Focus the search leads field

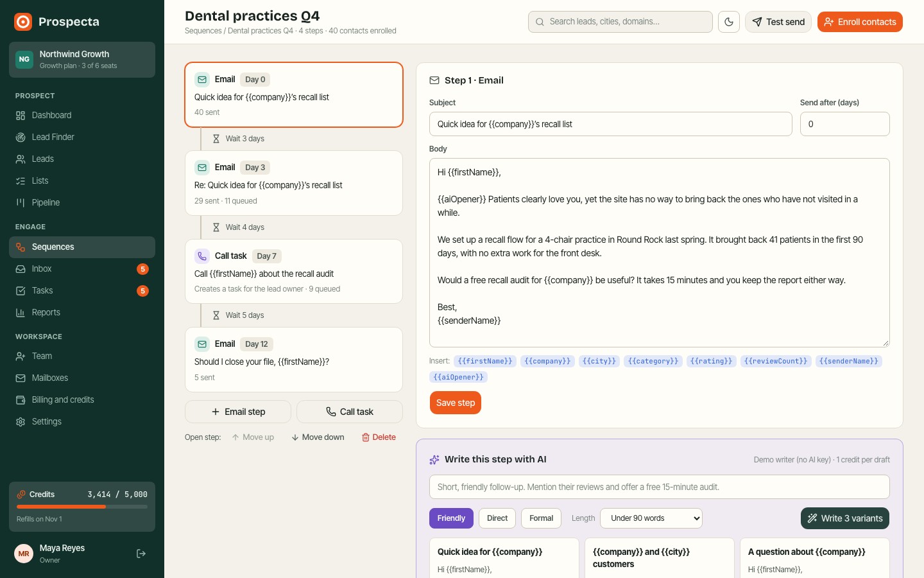(x=620, y=22)
